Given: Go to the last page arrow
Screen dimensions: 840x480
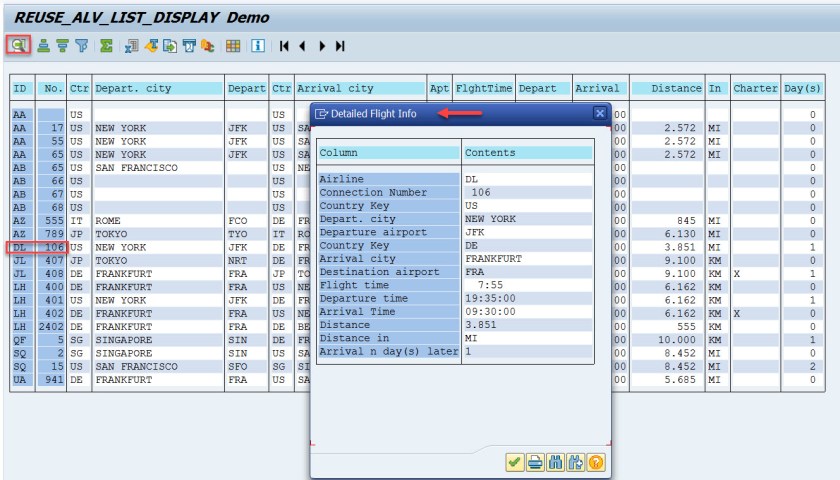Looking at the screenshot, I should click(340, 45).
